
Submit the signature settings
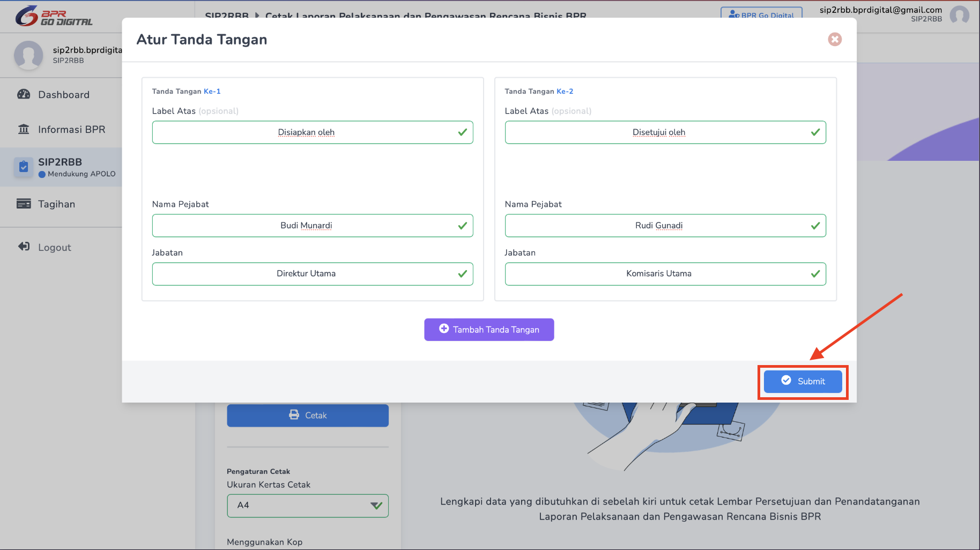(803, 381)
